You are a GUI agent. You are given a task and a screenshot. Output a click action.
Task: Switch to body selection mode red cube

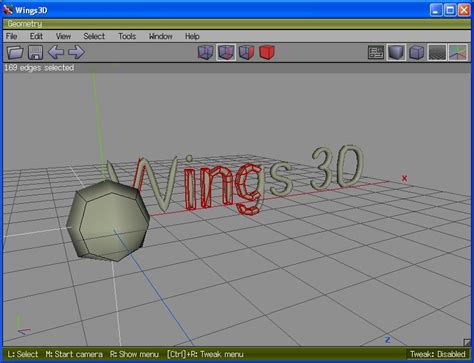pos(267,52)
